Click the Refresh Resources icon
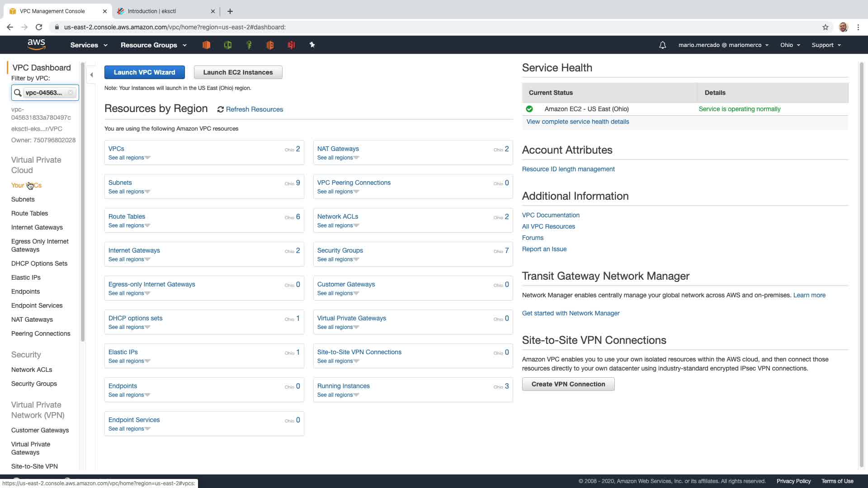This screenshot has width=868, height=488. tap(221, 109)
